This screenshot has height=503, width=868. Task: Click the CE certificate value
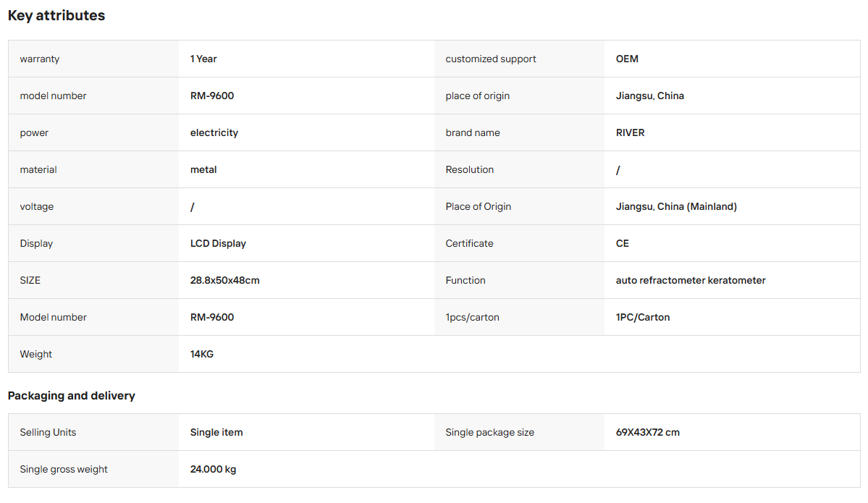[x=622, y=243]
